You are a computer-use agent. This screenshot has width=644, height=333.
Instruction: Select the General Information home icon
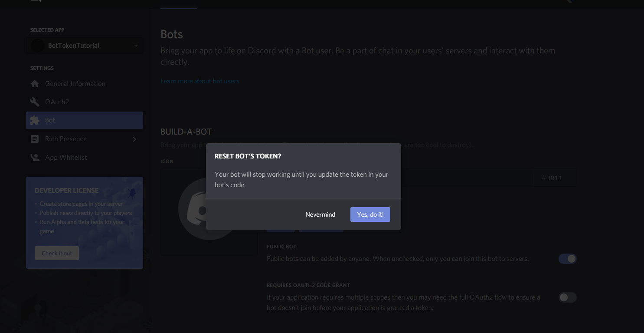coord(35,83)
